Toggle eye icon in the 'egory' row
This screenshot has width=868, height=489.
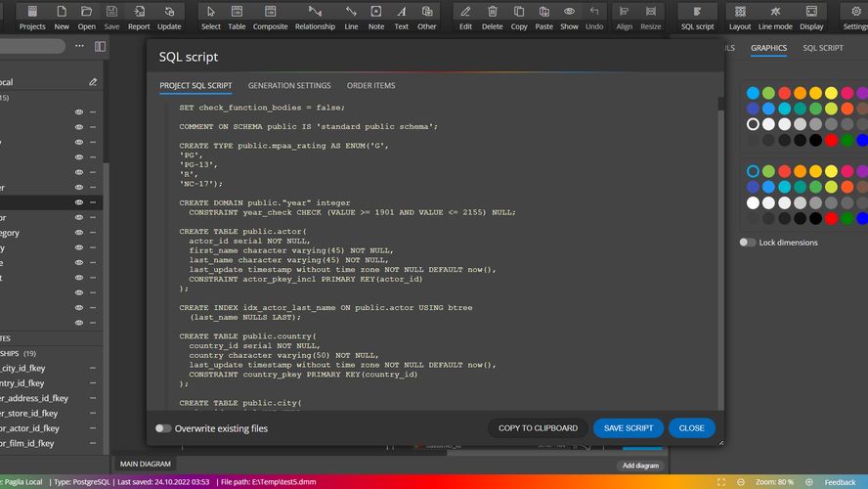point(79,233)
